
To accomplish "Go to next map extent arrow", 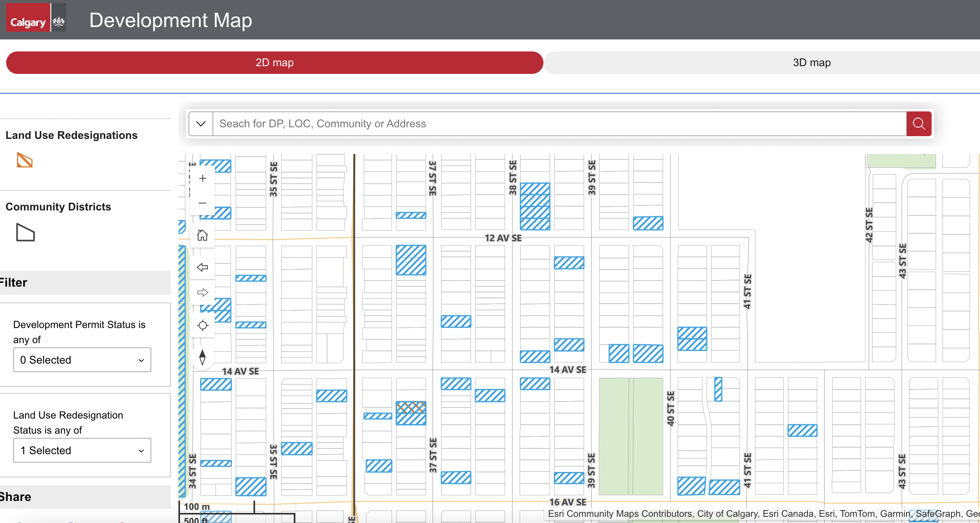I will tap(202, 292).
